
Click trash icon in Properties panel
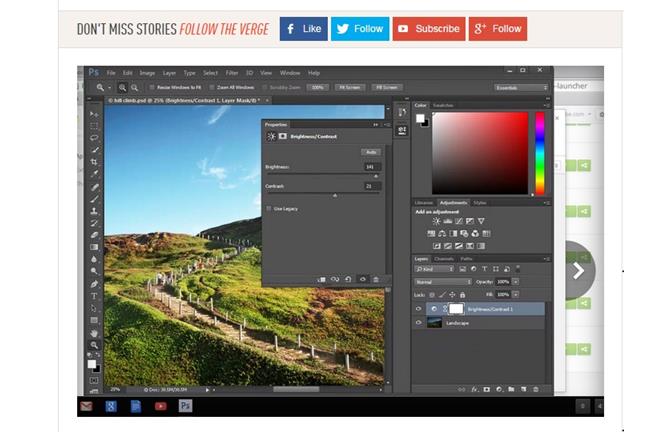point(376,279)
